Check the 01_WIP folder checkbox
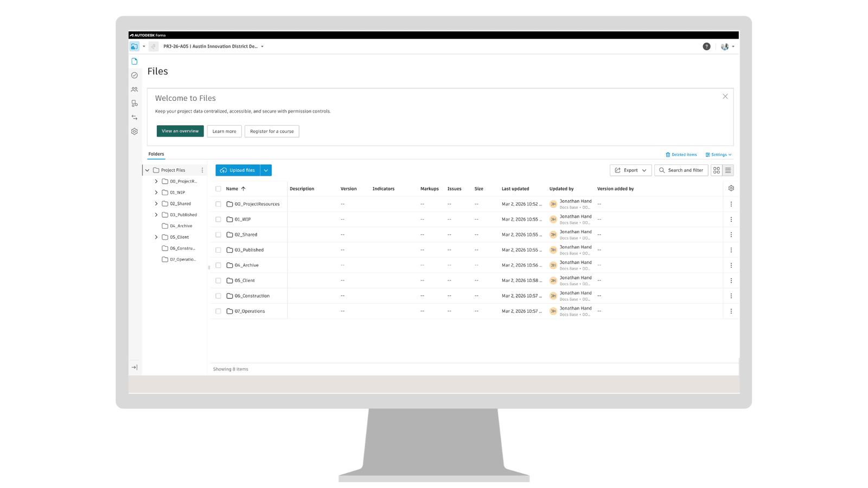 click(218, 220)
